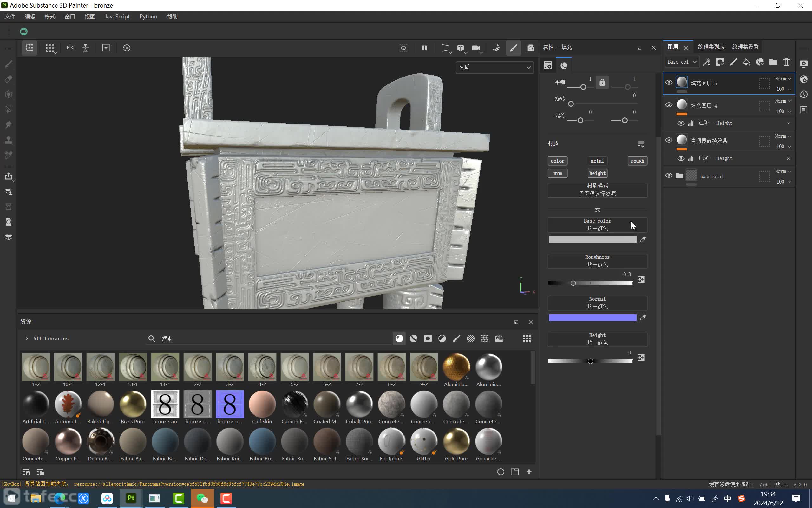The height and width of the screenshot is (508, 812).
Task: Open the 材质 viewport mode dropdown
Action: point(494,67)
